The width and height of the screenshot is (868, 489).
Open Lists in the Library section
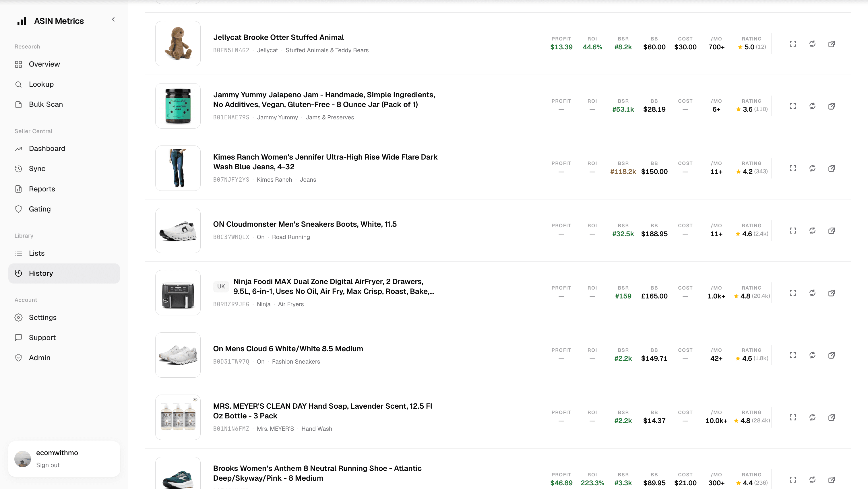tap(64, 253)
